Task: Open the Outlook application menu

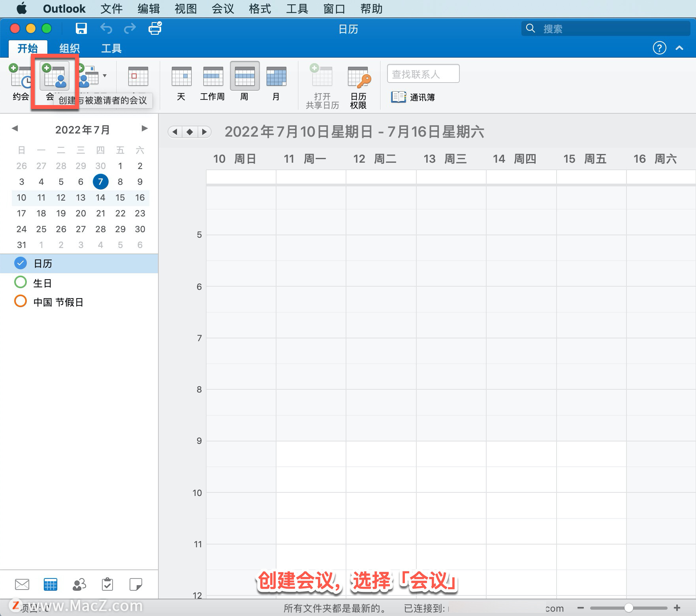Action: [64, 9]
